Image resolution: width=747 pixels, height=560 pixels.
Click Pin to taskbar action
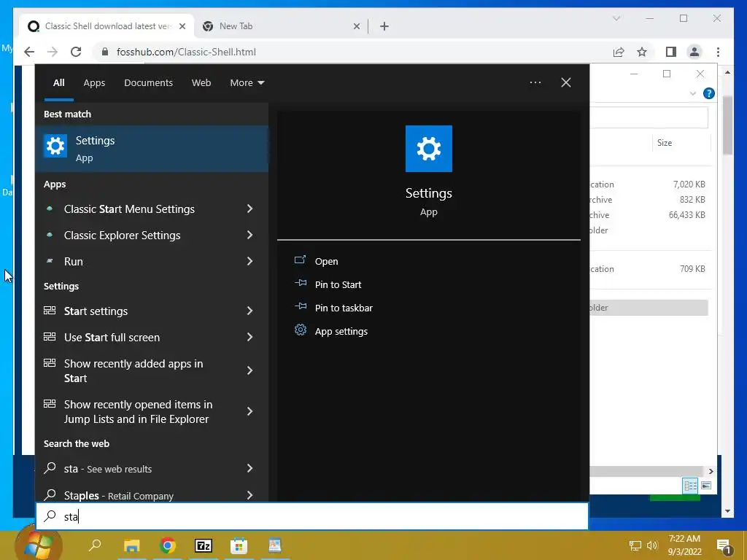[344, 308]
